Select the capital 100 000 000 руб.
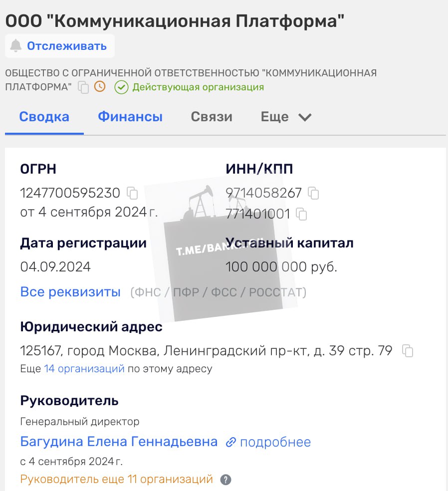This screenshot has height=491, width=448. click(281, 267)
